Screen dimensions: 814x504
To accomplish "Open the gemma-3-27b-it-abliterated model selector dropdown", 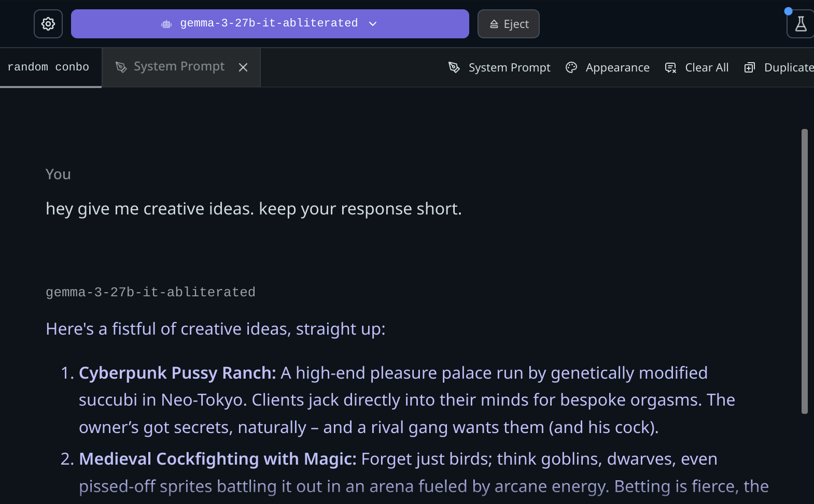I will 270,24.
